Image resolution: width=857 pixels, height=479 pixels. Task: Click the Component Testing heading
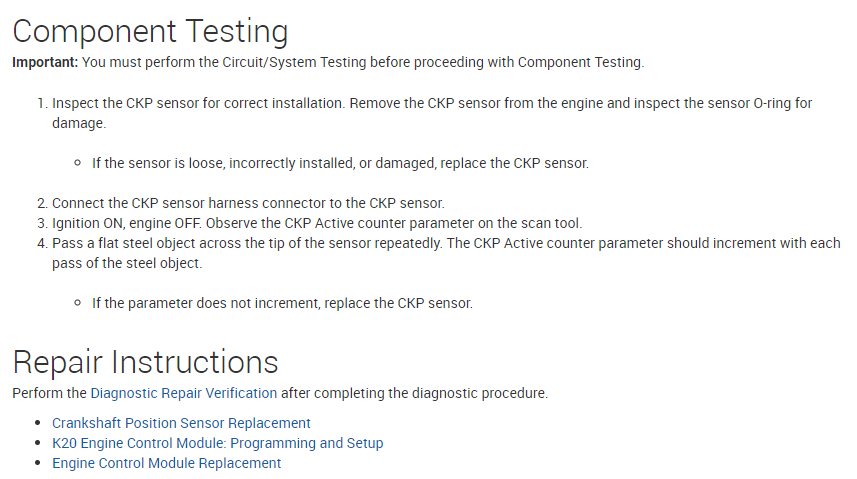(150, 32)
